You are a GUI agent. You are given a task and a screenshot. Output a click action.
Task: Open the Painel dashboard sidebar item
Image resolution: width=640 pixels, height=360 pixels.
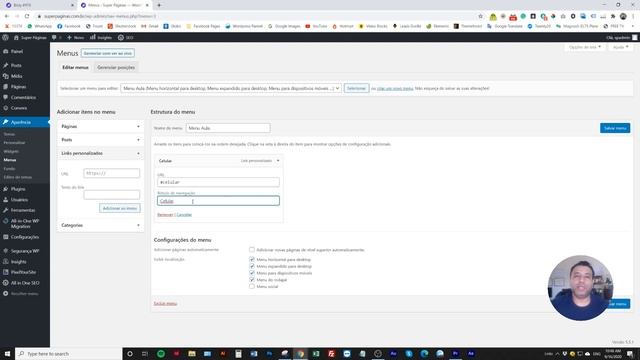pos(16,51)
